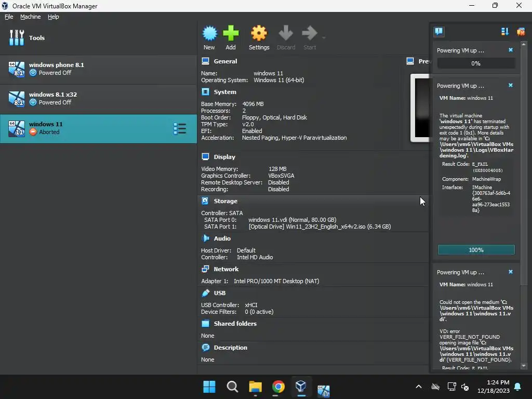
Task: Click the Win11_23H2_English_x64v2.iso optical drive link
Action: (320, 227)
